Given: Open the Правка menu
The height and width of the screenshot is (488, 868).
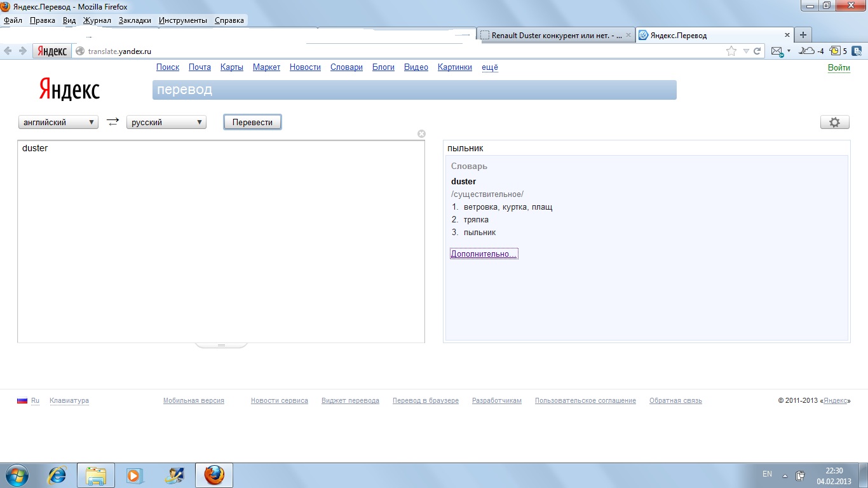Looking at the screenshot, I should coord(43,20).
